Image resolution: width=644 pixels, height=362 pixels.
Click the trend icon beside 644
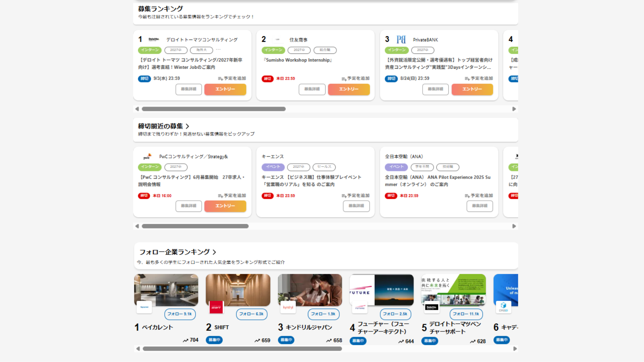tap(401, 341)
